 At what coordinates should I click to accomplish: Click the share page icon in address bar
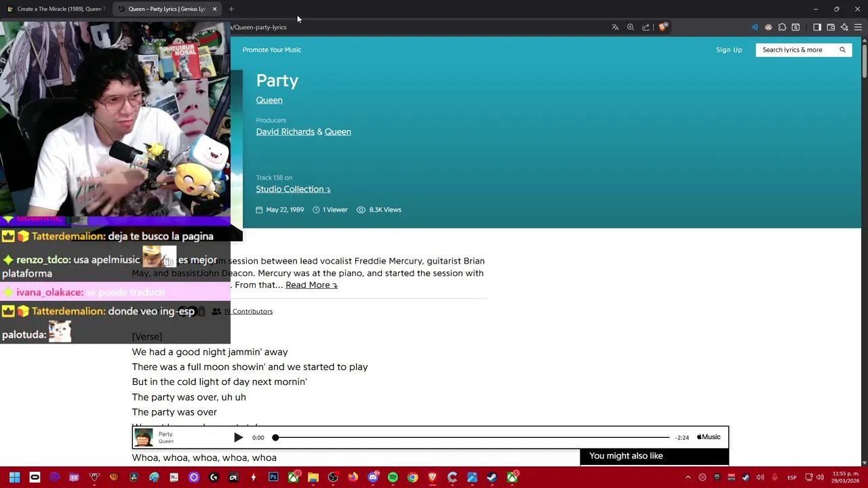point(646,27)
